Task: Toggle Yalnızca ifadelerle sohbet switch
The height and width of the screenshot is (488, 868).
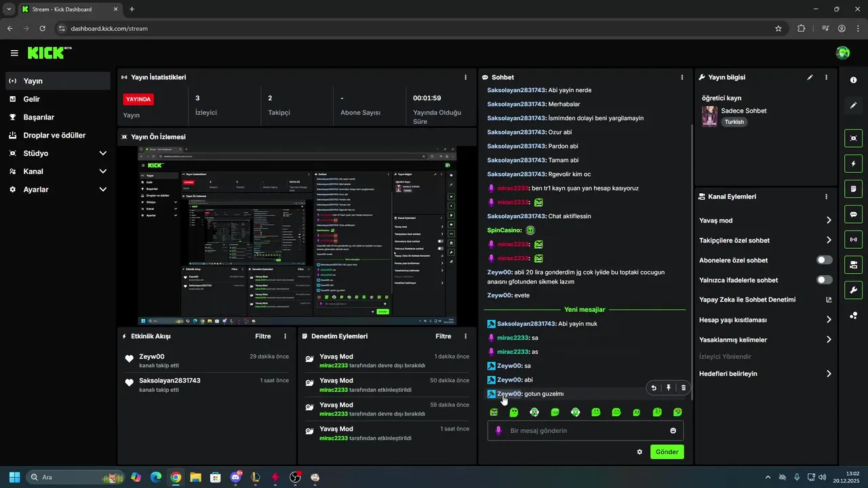Action: coord(825,280)
